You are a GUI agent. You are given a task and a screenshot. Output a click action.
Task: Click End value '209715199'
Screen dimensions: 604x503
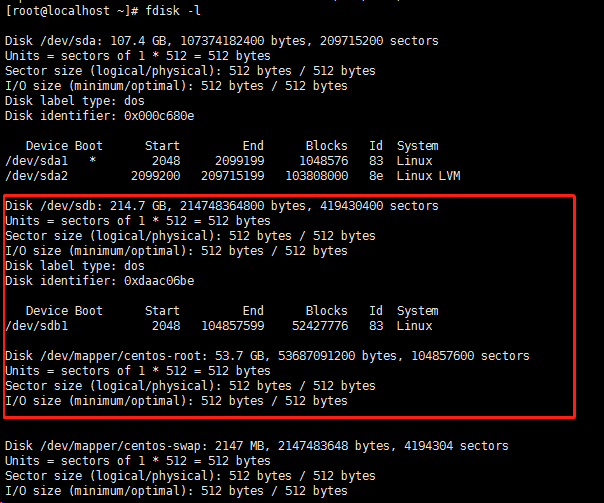(x=233, y=176)
